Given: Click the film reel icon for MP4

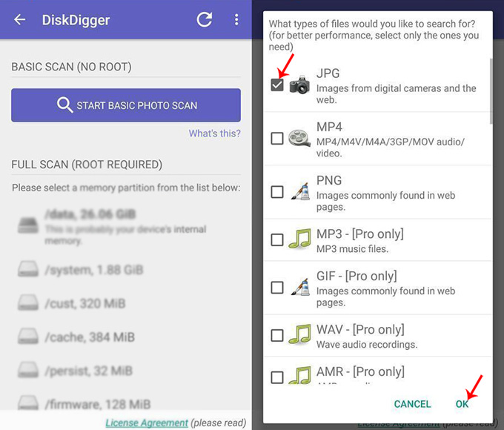Looking at the screenshot, I should [x=299, y=139].
